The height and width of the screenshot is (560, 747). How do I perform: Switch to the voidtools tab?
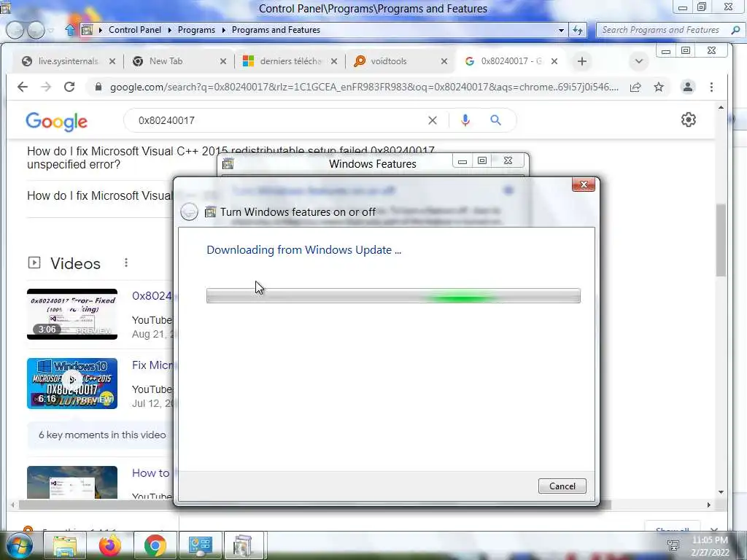[x=389, y=61]
